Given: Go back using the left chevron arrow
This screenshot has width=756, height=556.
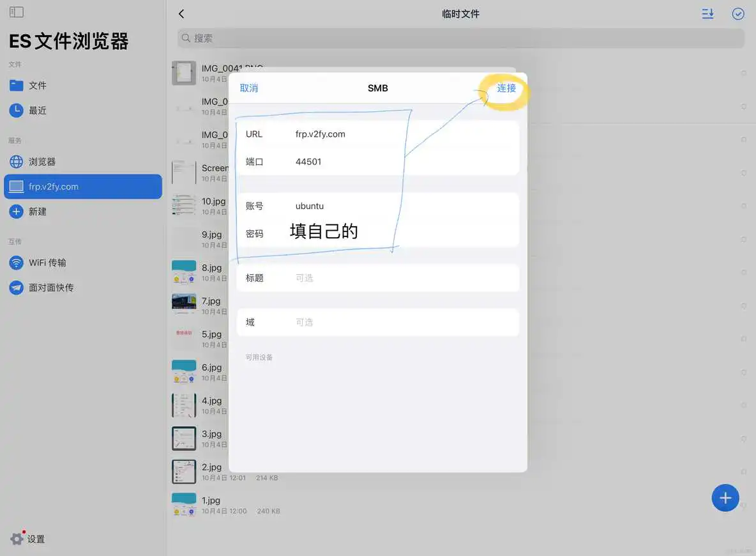Looking at the screenshot, I should click(x=181, y=13).
